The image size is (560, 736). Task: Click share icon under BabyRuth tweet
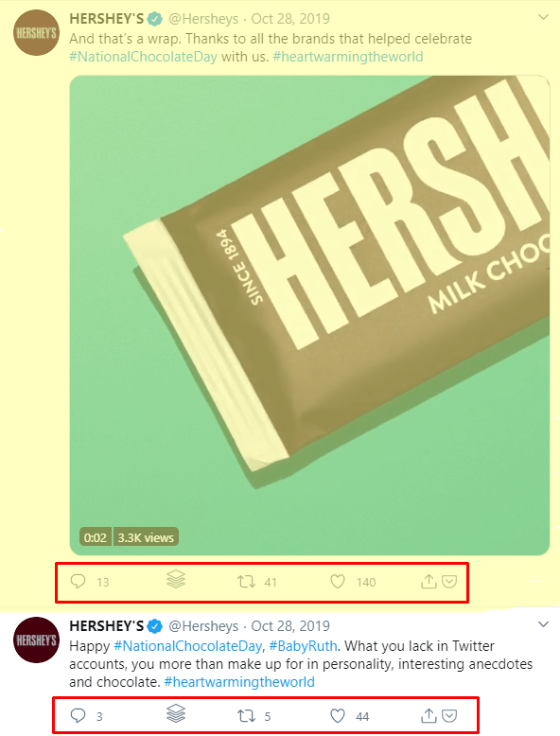point(429,715)
